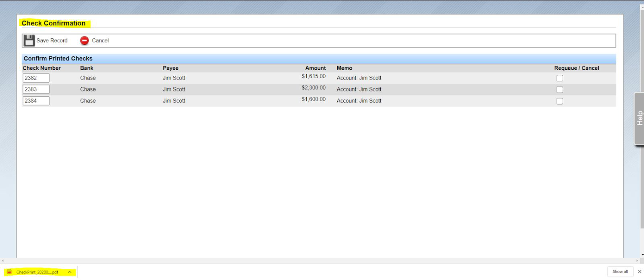Click the Memo column header

(x=345, y=68)
